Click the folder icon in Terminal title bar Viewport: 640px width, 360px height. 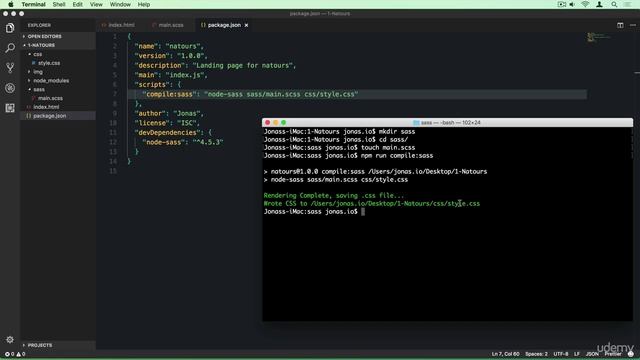[416, 122]
